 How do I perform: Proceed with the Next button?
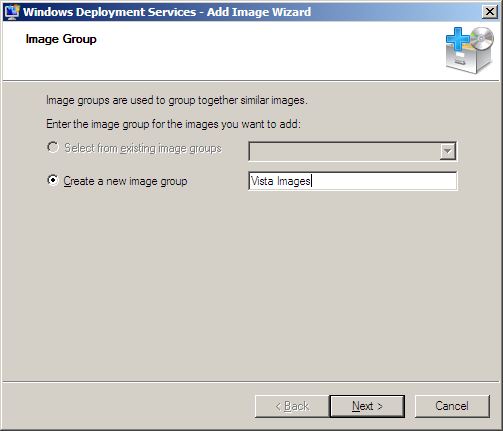pos(367,406)
